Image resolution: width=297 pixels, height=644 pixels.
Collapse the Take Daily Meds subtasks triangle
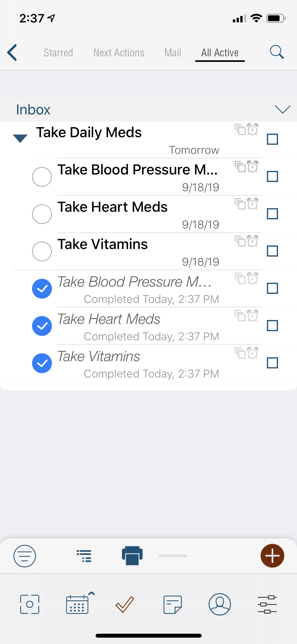[x=20, y=138]
